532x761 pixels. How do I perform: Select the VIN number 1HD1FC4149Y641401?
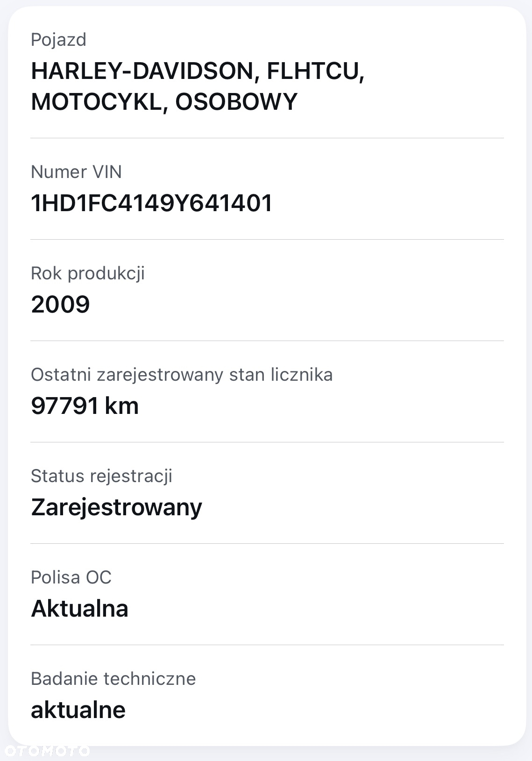click(152, 203)
